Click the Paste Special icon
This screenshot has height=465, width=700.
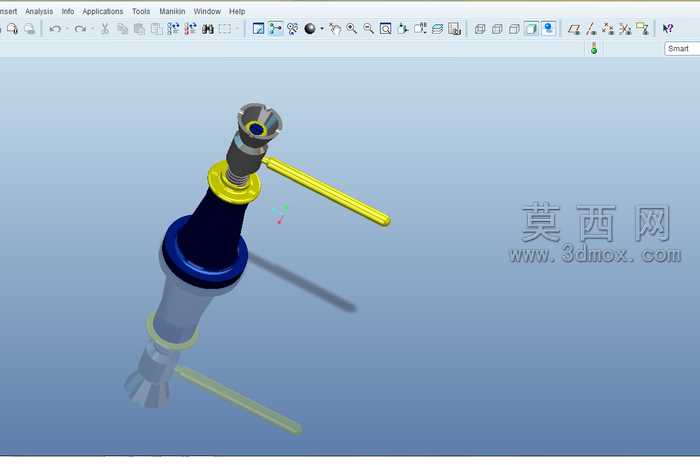coord(156,29)
